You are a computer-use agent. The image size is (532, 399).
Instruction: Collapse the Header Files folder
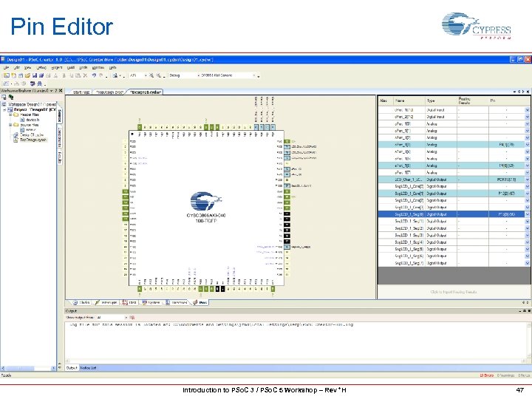pyautogui.click(x=10, y=115)
